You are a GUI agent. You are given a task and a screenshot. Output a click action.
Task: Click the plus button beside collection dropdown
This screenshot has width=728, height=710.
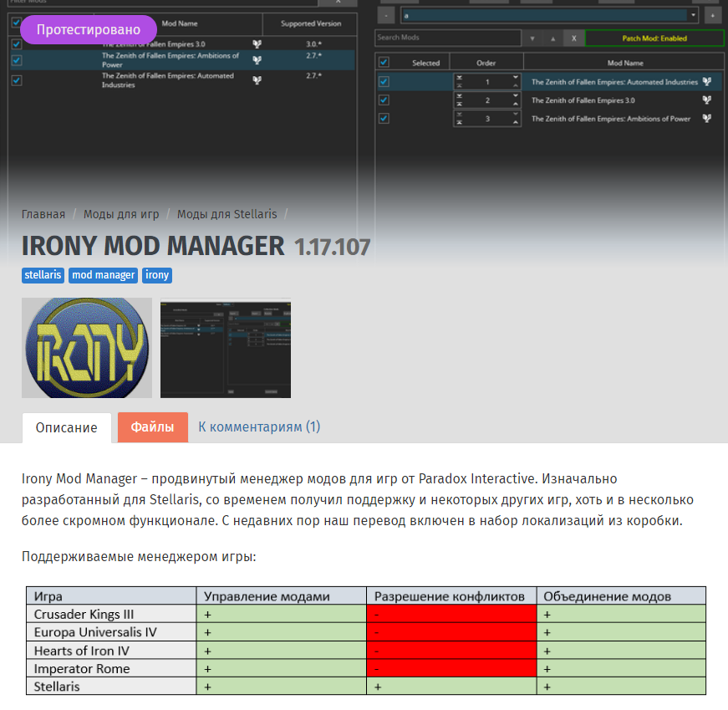click(x=713, y=15)
